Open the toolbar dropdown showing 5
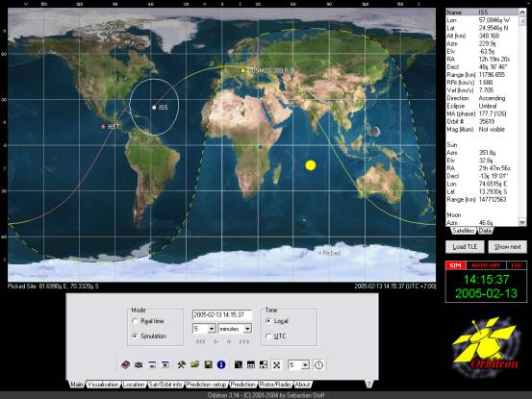Screen dimensions: 532x399 [305, 365]
